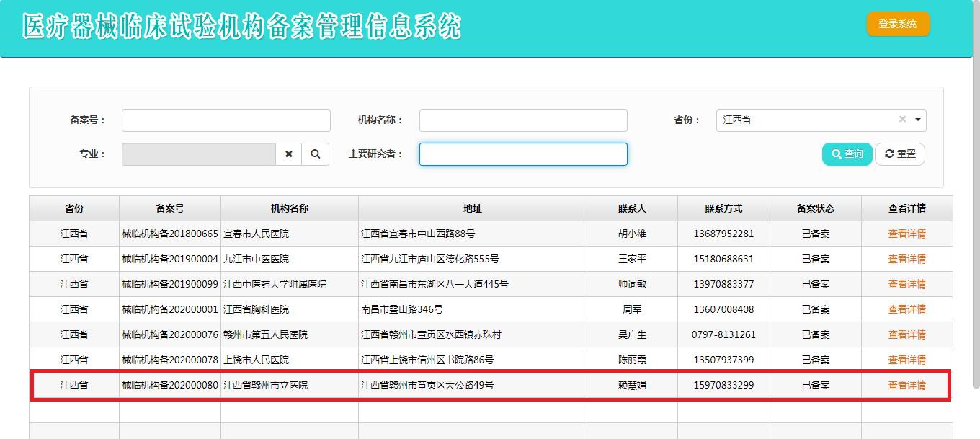Focus the 机构名称 input field
Screen dimensions: 980x439
523,120
